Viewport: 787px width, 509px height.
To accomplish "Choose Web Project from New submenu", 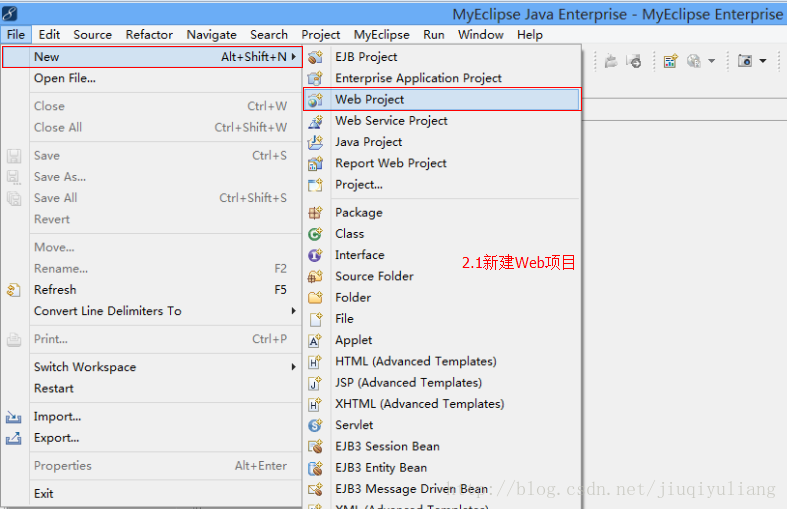I will (442, 99).
